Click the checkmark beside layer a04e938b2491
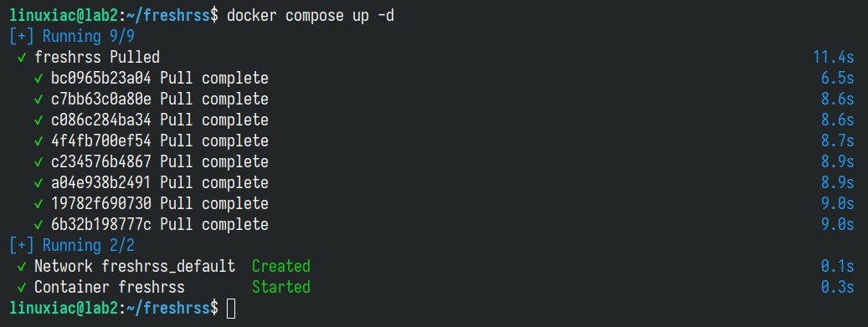The width and height of the screenshot is (868, 327). (x=39, y=183)
